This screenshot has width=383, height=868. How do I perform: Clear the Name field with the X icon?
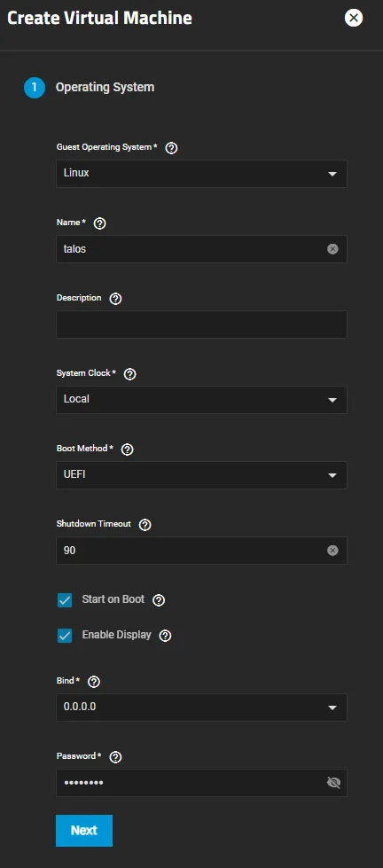pyautogui.click(x=332, y=249)
